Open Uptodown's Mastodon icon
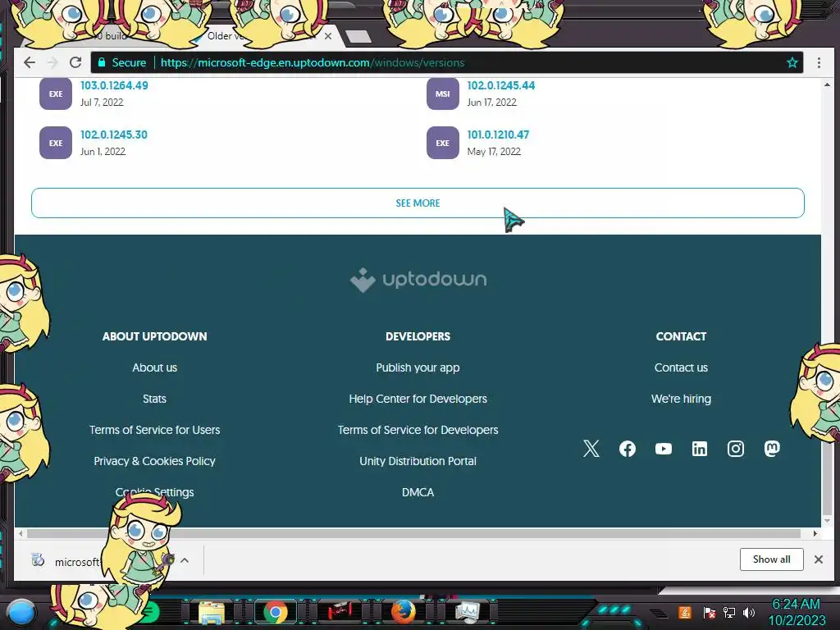Screen dimensions: 840x630 pos(771,449)
